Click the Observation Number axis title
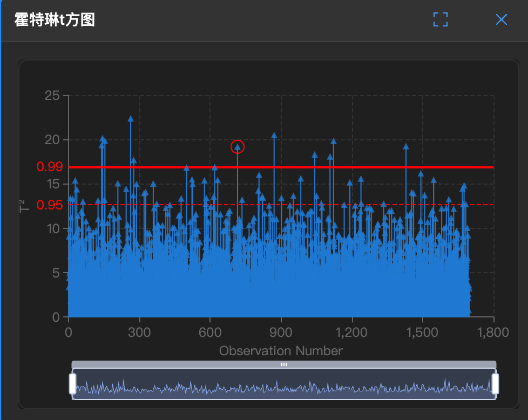This screenshot has height=420, width=528. point(281,351)
